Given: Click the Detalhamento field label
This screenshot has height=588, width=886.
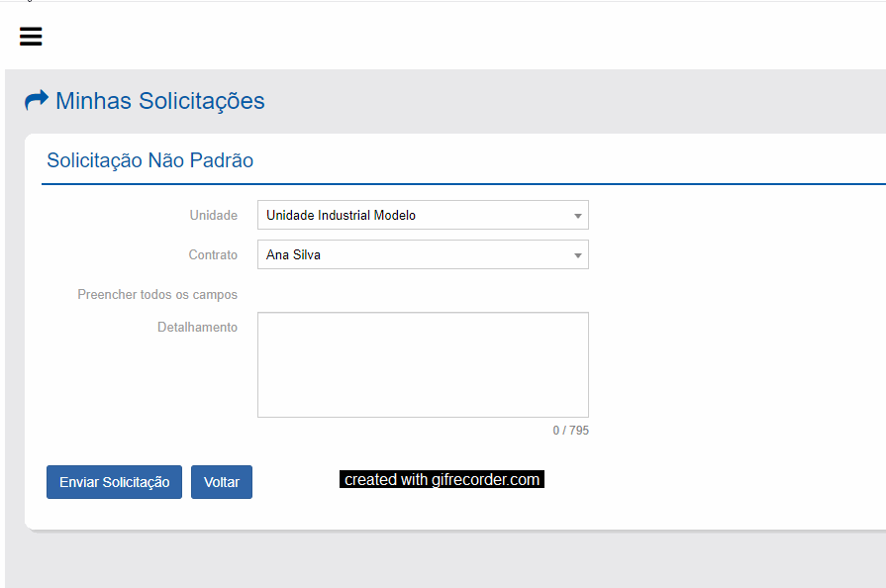Looking at the screenshot, I should point(197,327).
